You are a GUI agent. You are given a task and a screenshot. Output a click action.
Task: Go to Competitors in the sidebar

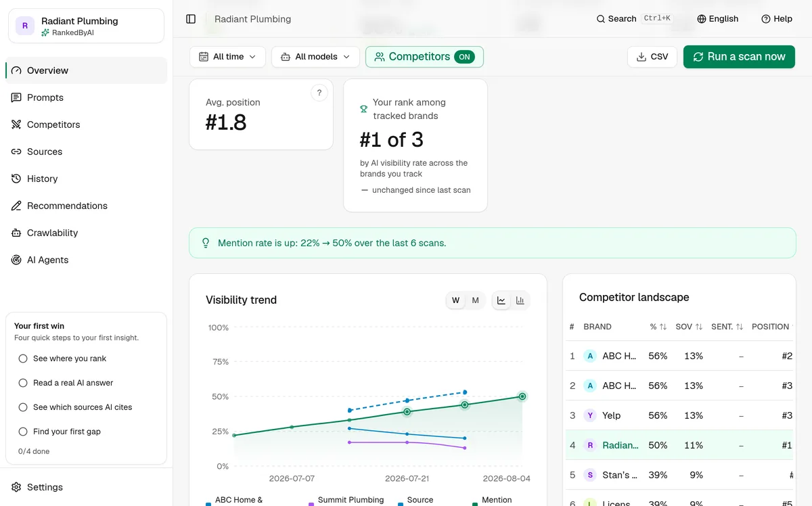(x=86, y=124)
